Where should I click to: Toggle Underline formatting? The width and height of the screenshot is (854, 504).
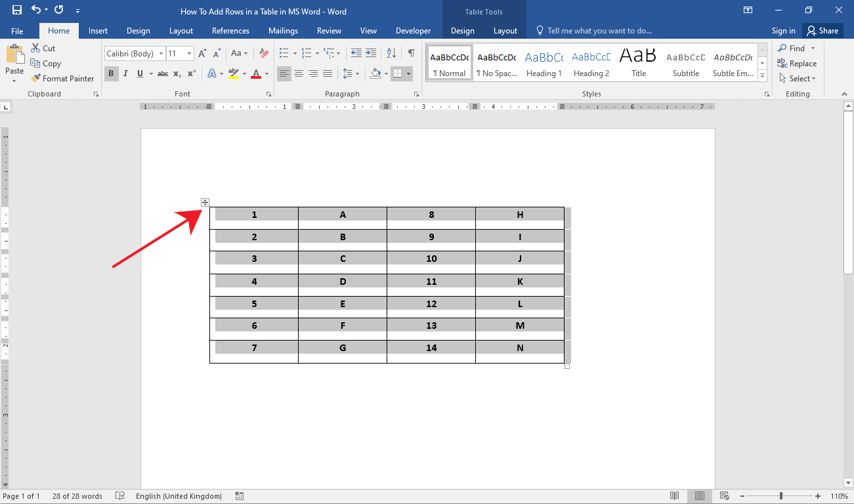click(x=140, y=73)
